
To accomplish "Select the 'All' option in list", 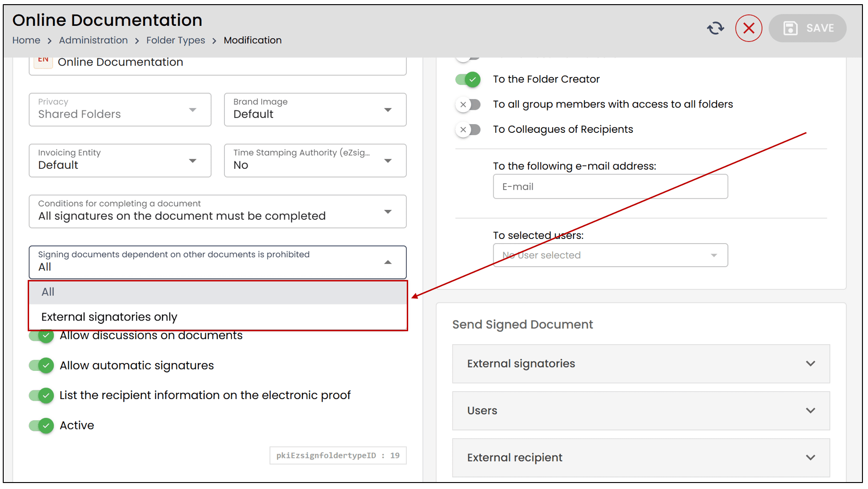I will pos(48,292).
